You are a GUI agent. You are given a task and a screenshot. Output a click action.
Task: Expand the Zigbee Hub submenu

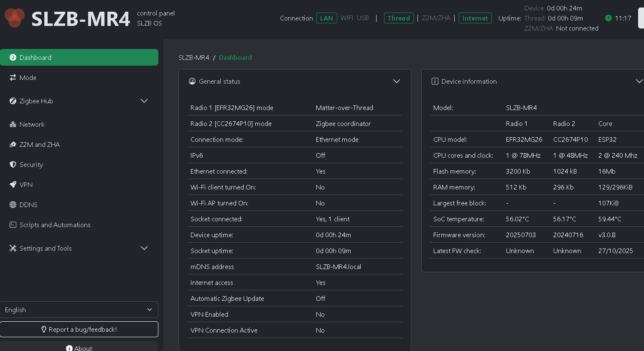click(x=144, y=101)
